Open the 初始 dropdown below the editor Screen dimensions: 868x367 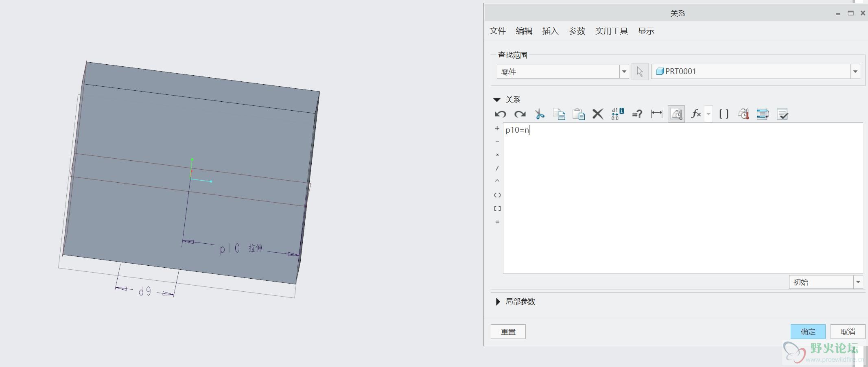[x=858, y=282]
